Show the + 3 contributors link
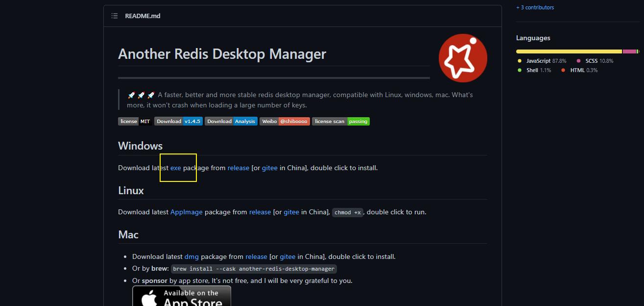Screen dimensions: 644x306 click(535, 7)
